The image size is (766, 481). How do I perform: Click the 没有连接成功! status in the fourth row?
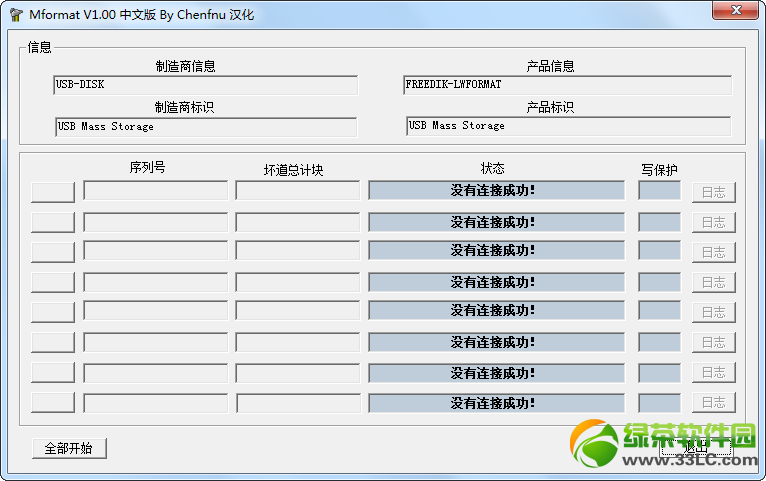[x=497, y=282]
